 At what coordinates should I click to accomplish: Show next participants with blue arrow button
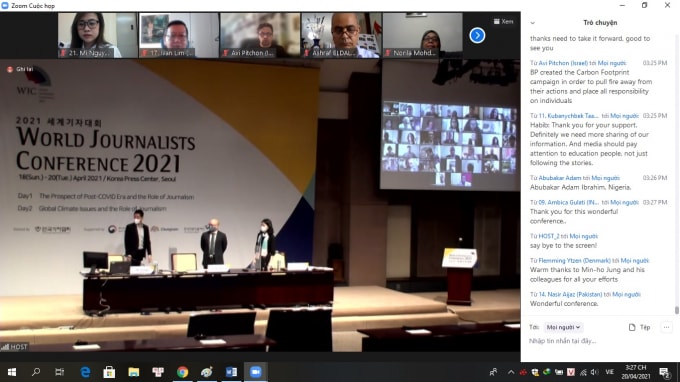point(477,35)
